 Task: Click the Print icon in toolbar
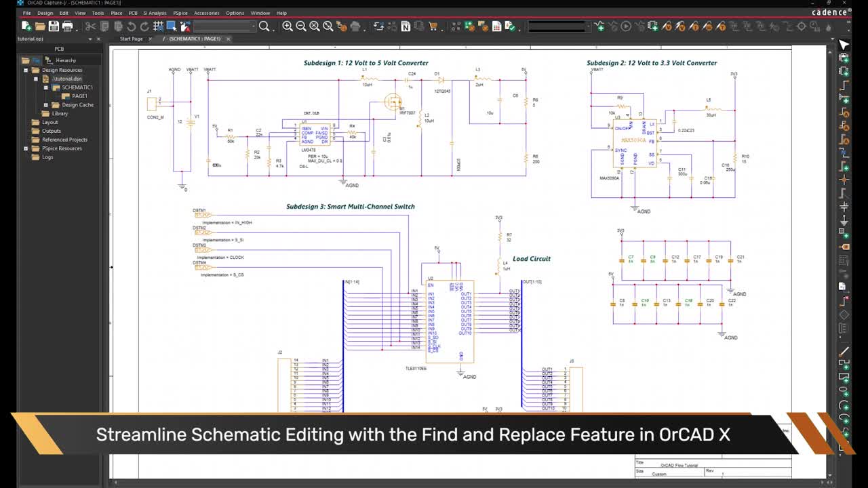tap(67, 26)
